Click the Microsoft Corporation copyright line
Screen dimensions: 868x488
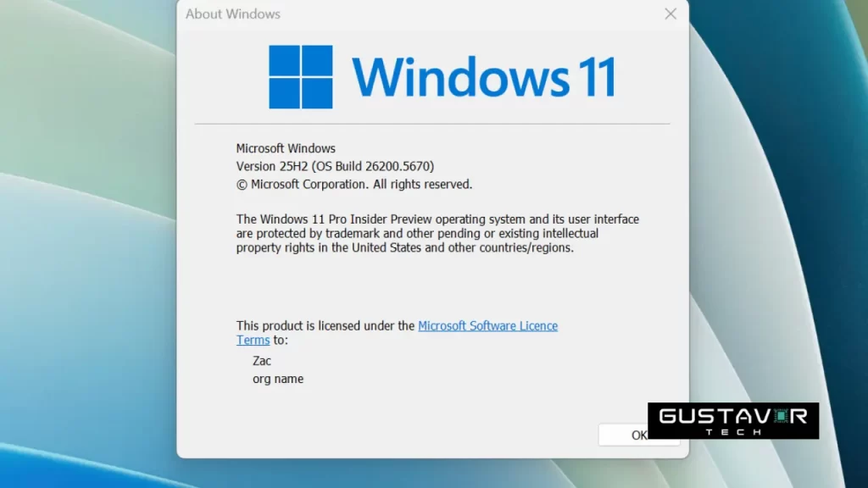pos(354,184)
